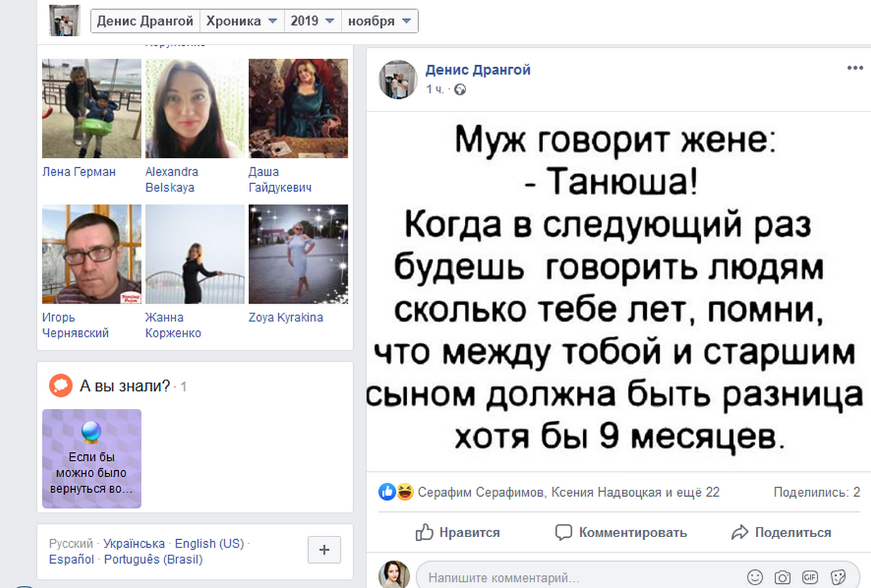The height and width of the screenshot is (588, 871).
Task: Open the 'Если бы можно было' purple card
Action: 92,458
